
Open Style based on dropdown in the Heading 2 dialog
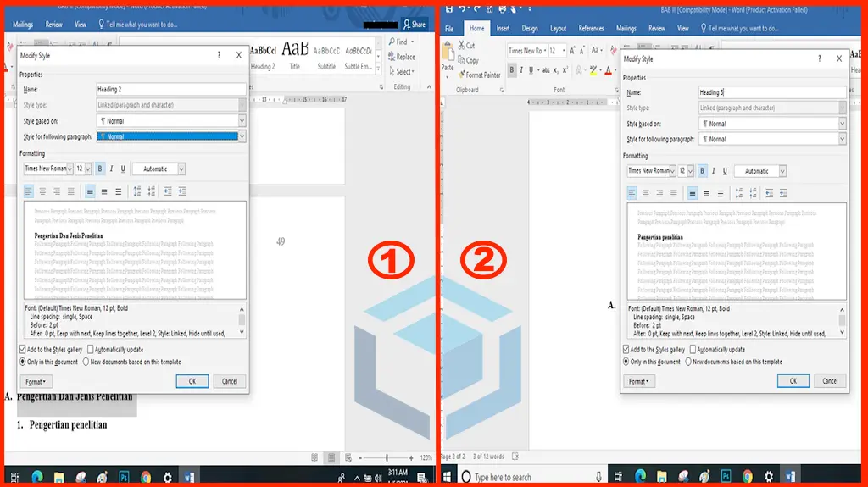pos(242,120)
